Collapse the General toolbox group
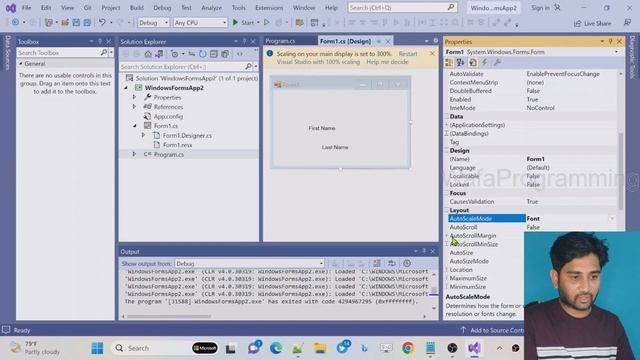Viewport: 640px width, 360px height. 21,64
